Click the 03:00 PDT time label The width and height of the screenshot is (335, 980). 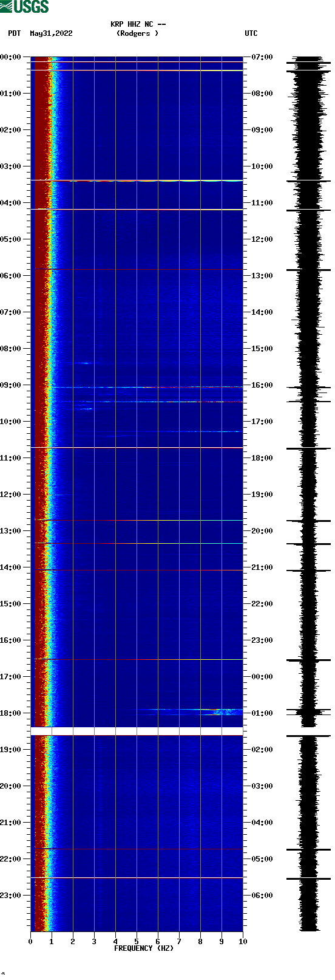[x=11, y=166]
